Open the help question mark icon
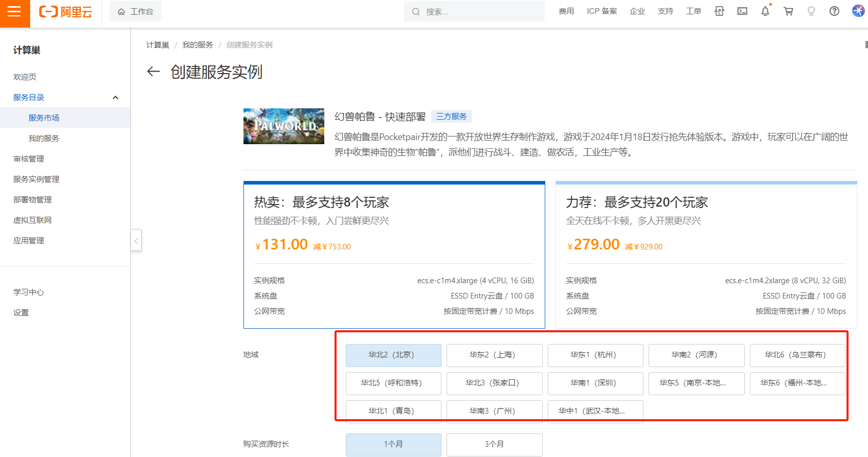Viewport: 868px width, 457px height. [834, 11]
